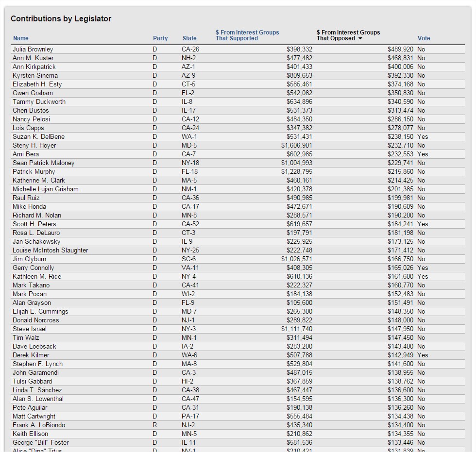Select the Elizabeth H. Esty entry
The width and height of the screenshot is (476, 452).
click(x=37, y=84)
